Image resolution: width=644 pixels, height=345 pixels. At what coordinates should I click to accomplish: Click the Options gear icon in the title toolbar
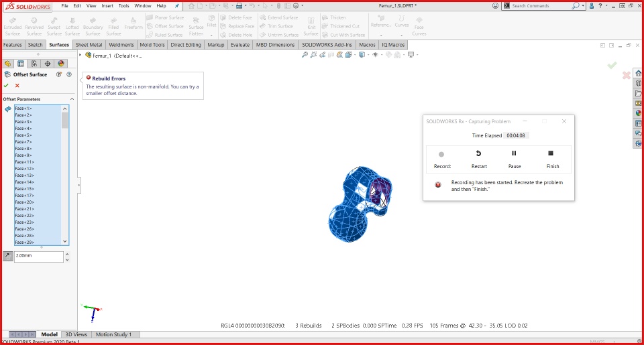[x=296, y=6]
